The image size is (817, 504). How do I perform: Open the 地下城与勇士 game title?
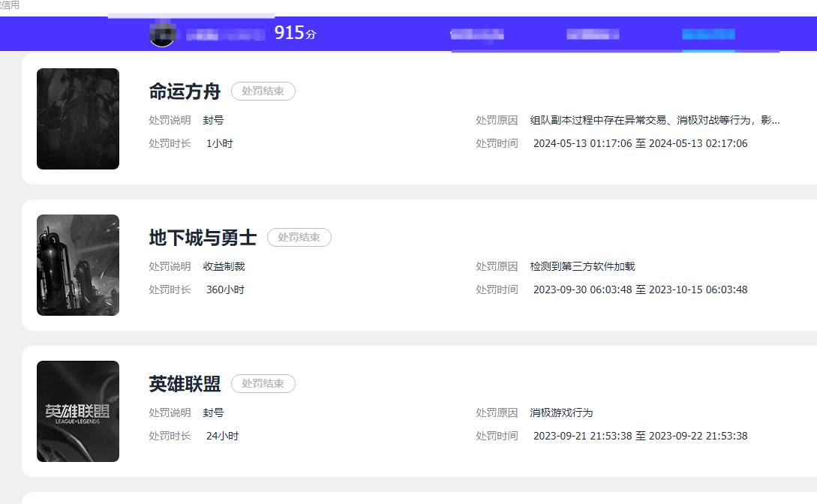[203, 237]
